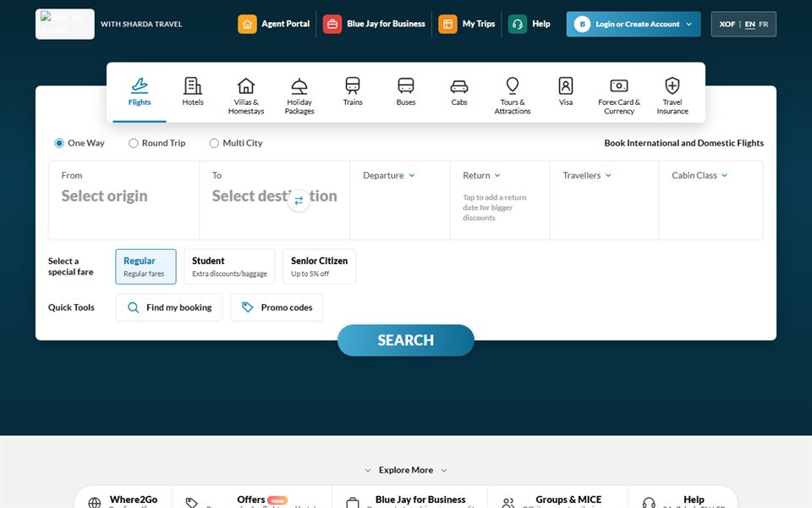Image resolution: width=812 pixels, height=508 pixels.
Task: Click the From Select origin field
Action: [x=123, y=200]
